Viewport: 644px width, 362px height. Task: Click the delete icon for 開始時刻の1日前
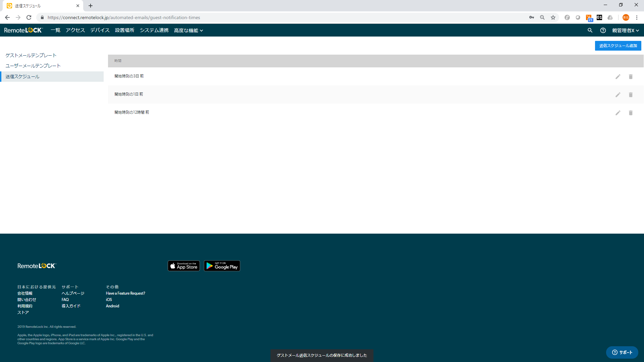click(631, 95)
